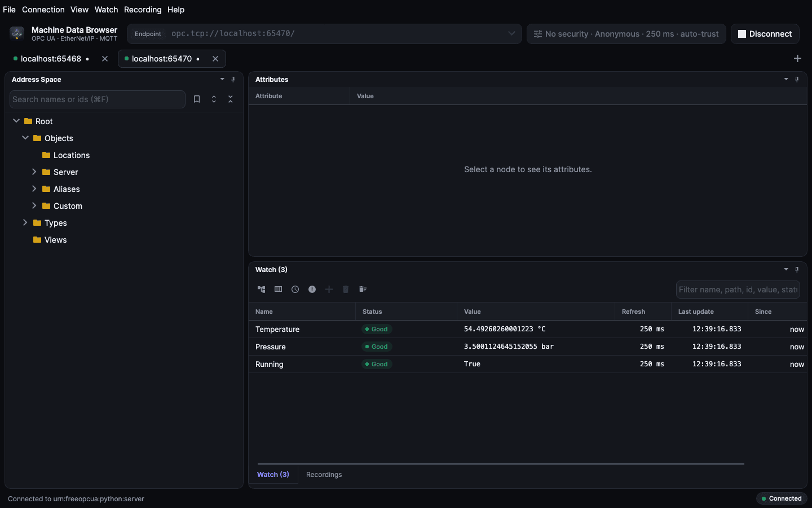
Task: Collapse all nodes in the Address Space tree
Action: point(231,99)
